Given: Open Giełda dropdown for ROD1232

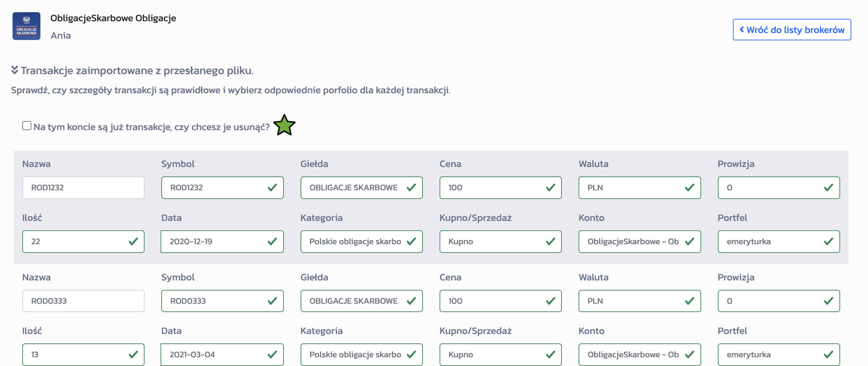Looking at the screenshot, I should (361, 188).
